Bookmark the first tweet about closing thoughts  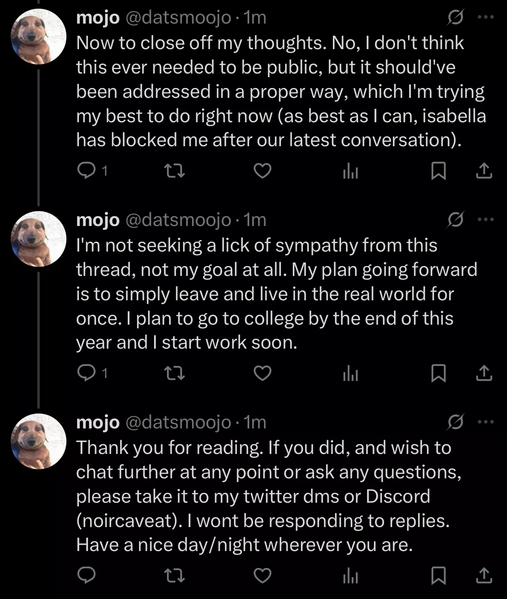438,171
